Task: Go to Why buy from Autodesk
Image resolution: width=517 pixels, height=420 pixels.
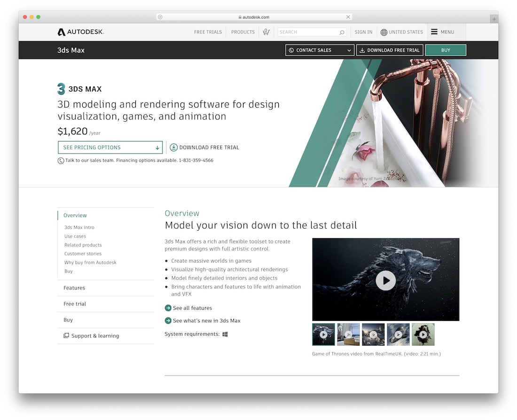Action: point(90,263)
